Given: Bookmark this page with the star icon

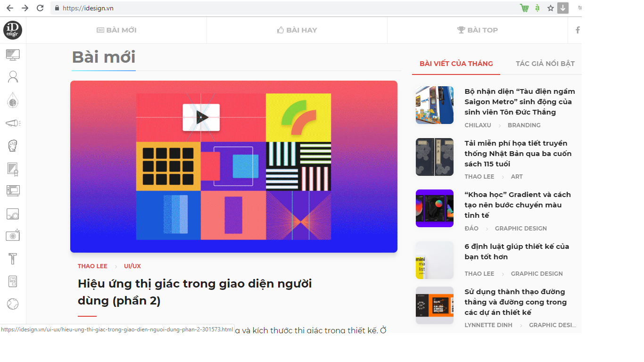Looking at the screenshot, I should [x=550, y=8].
